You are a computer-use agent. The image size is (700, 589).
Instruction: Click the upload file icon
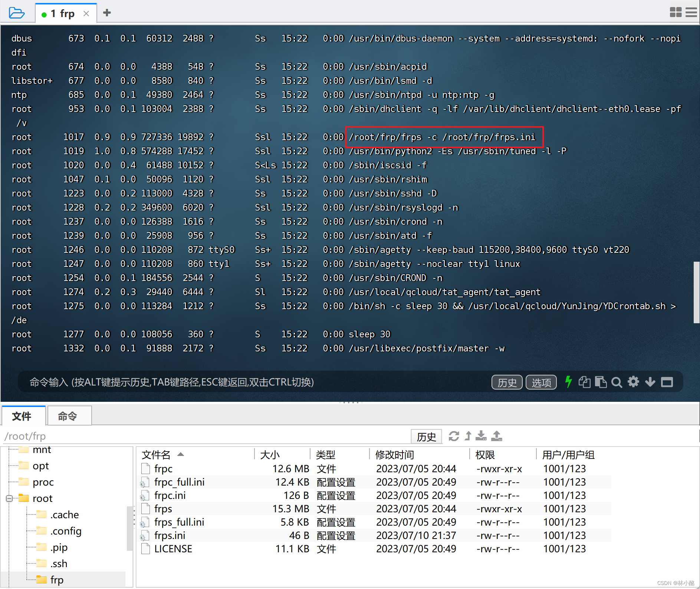497,436
